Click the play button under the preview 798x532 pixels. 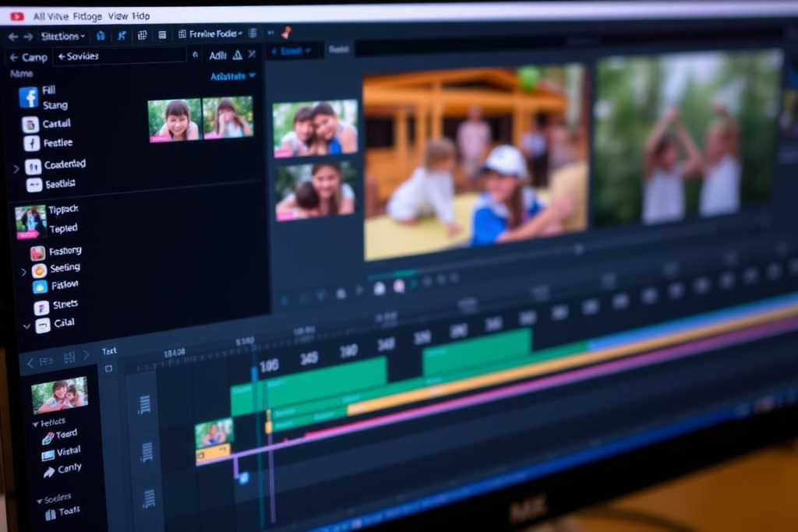[358, 290]
